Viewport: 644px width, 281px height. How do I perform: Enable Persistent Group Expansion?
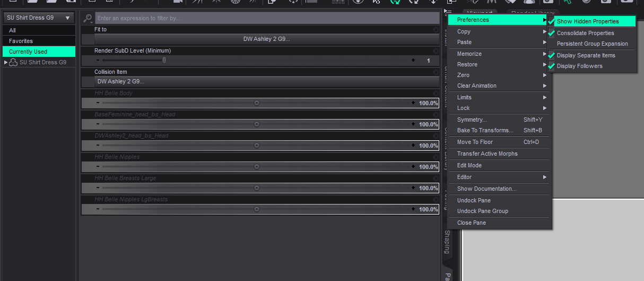coord(591,44)
